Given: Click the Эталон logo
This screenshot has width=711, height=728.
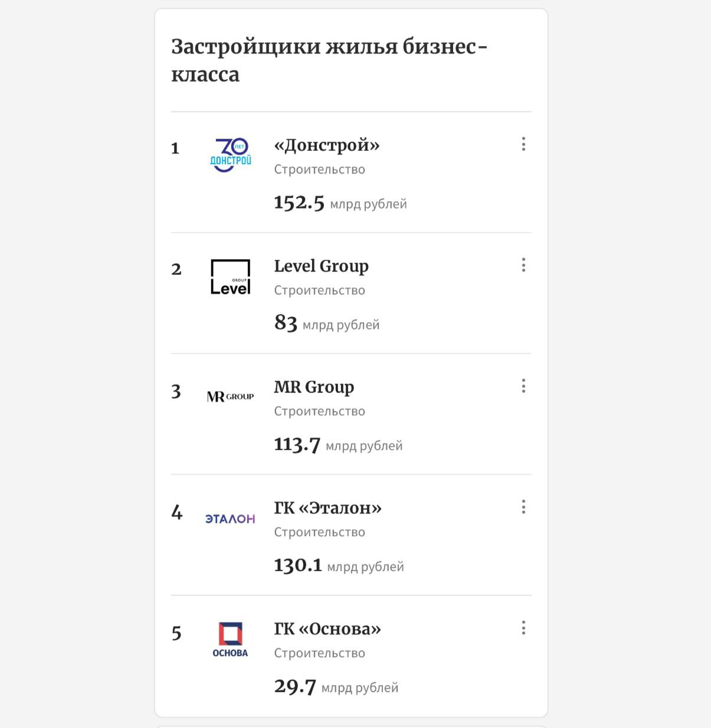Looking at the screenshot, I should [x=230, y=518].
